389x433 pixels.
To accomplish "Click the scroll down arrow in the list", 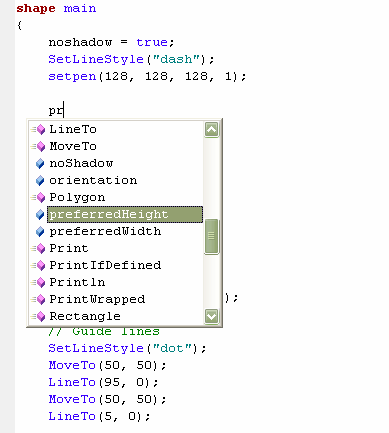I will pos(212,316).
